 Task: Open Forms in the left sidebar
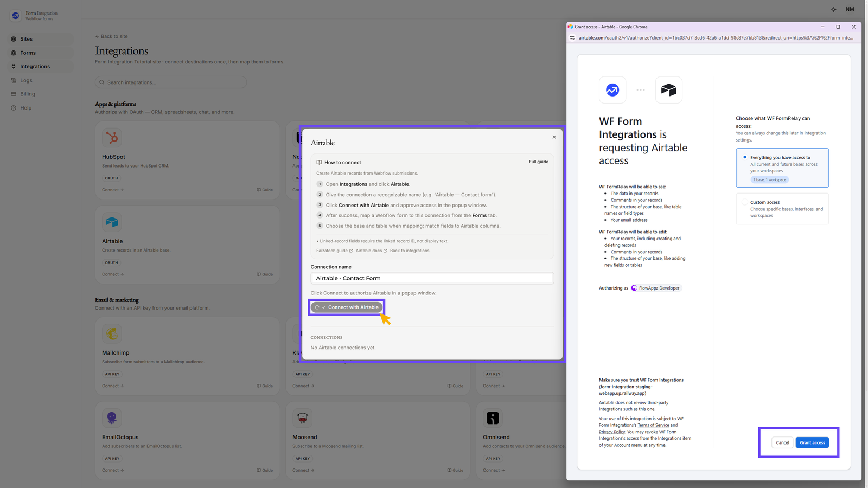point(41,53)
